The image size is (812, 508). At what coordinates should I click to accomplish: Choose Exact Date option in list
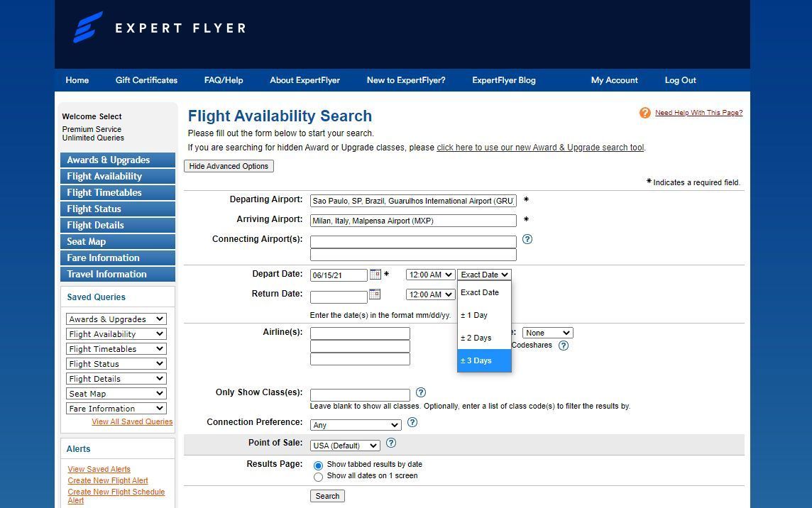(x=484, y=292)
